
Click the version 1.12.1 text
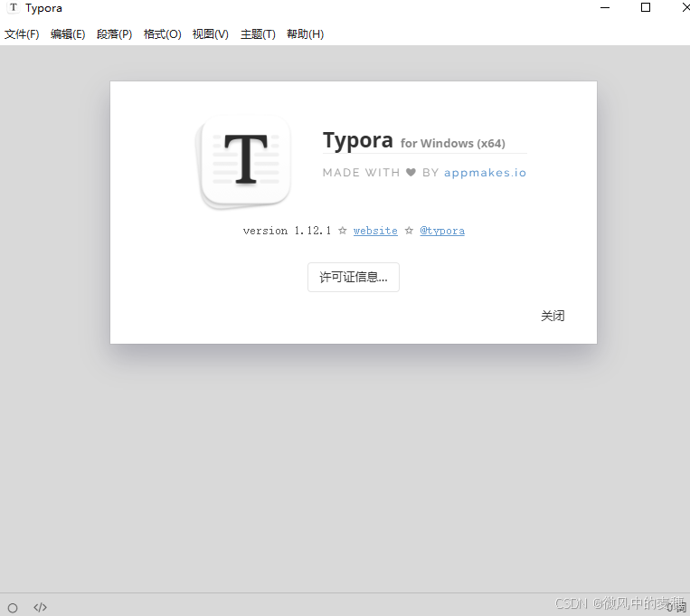[287, 231]
